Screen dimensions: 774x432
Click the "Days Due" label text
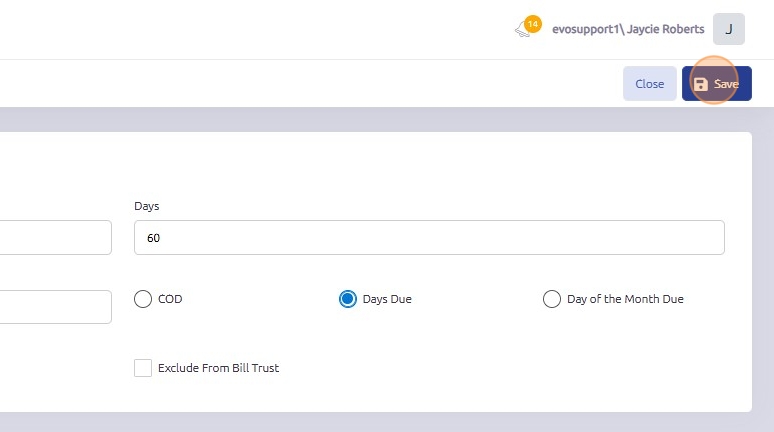[387, 299]
